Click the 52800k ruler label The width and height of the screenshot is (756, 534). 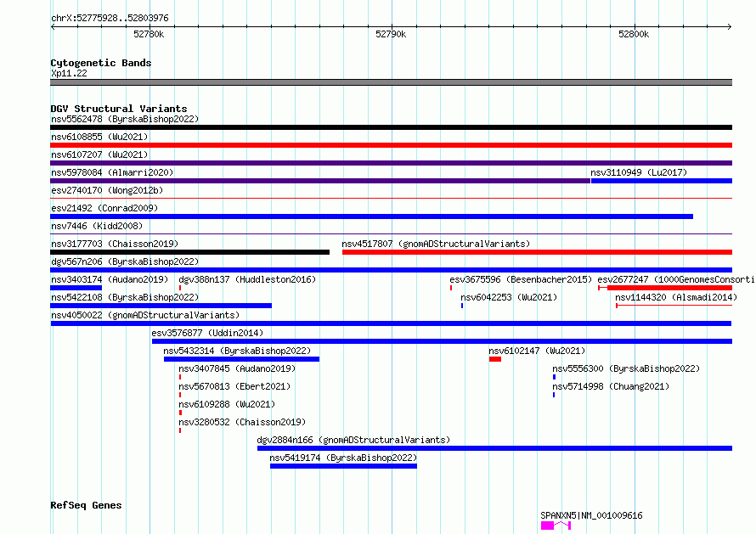(634, 34)
